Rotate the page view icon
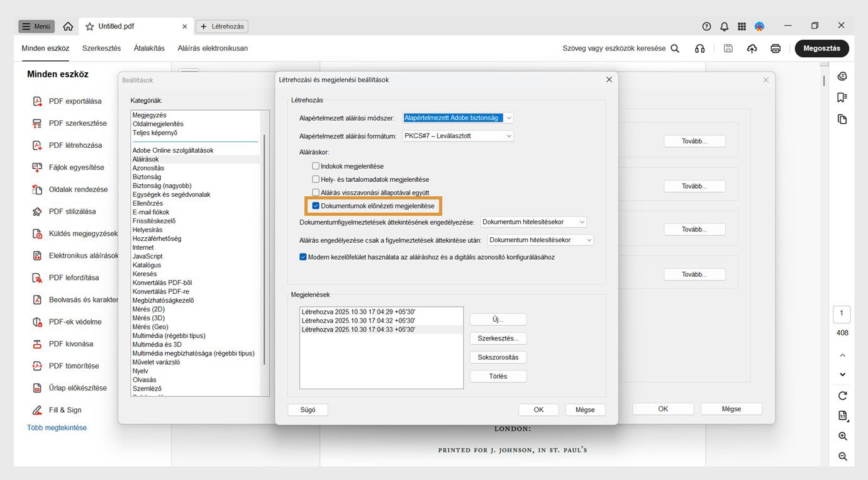868x480 pixels. coord(842,396)
